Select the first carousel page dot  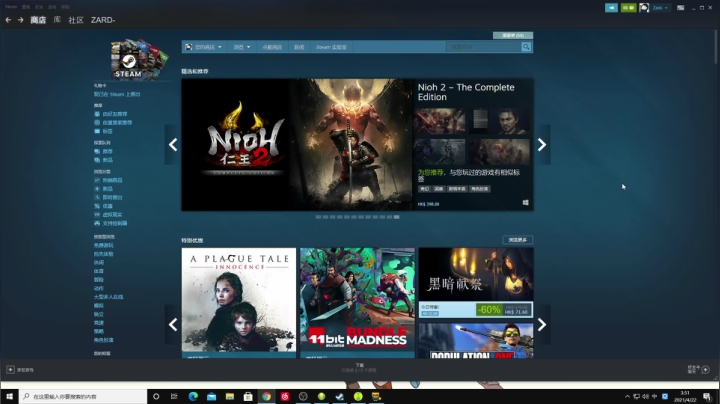click(318, 217)
